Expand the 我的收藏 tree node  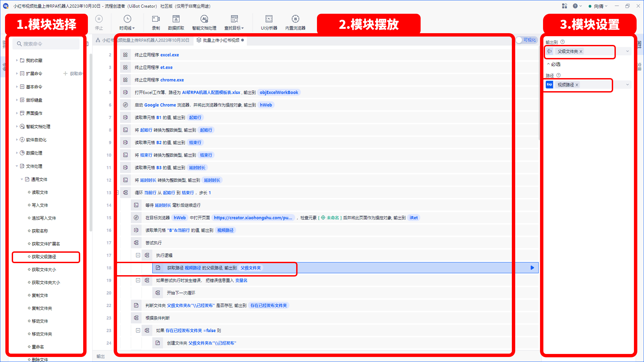(x=17, y=60)
